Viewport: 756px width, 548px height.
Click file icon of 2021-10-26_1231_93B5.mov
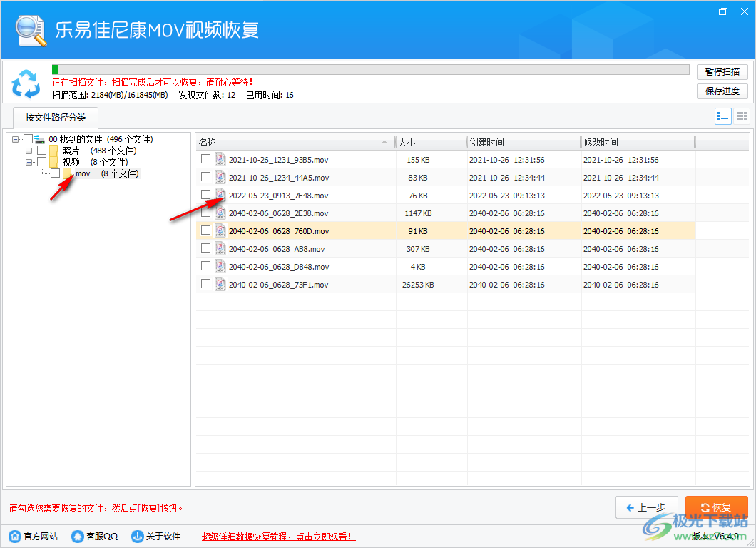click(x=220, y=159)
